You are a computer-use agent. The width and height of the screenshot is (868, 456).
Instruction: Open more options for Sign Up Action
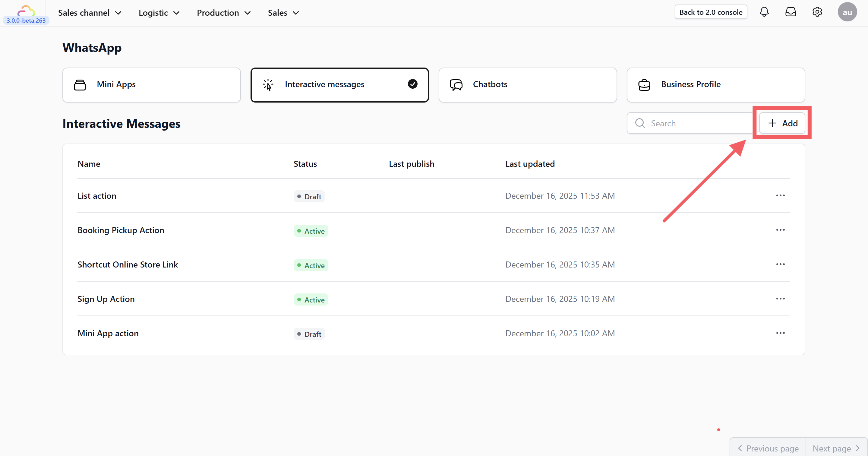[x=780, y=299]
